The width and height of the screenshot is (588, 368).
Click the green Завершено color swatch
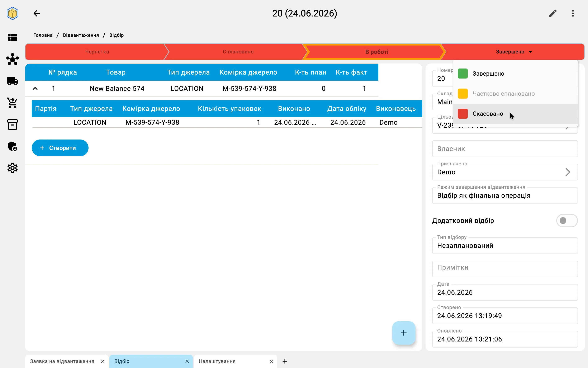(463, 74)
